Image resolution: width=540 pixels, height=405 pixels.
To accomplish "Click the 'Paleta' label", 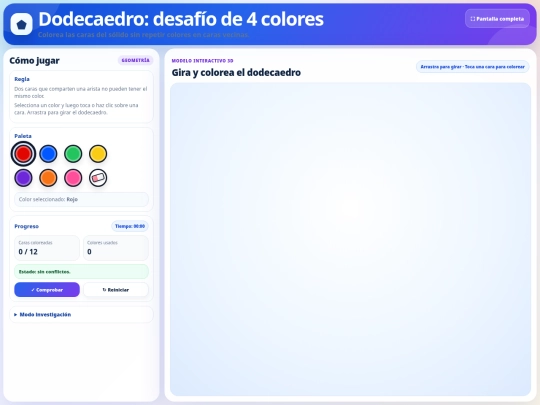I will tap(23, 136).
